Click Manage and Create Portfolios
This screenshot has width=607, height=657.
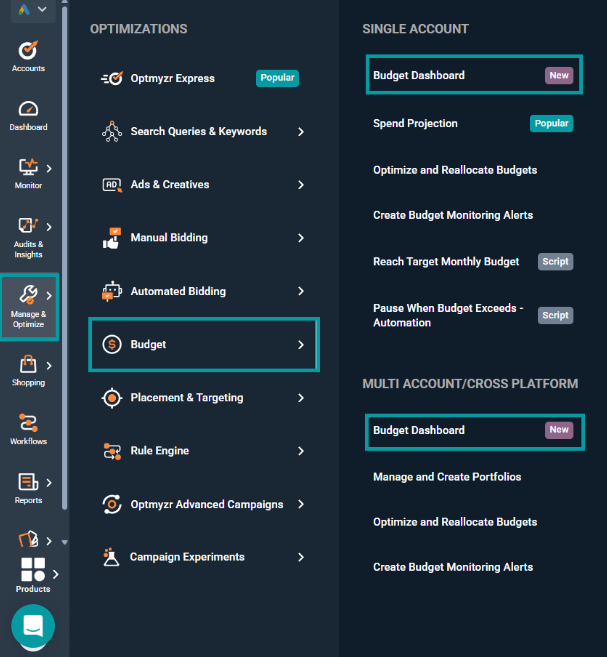(447, 477)
